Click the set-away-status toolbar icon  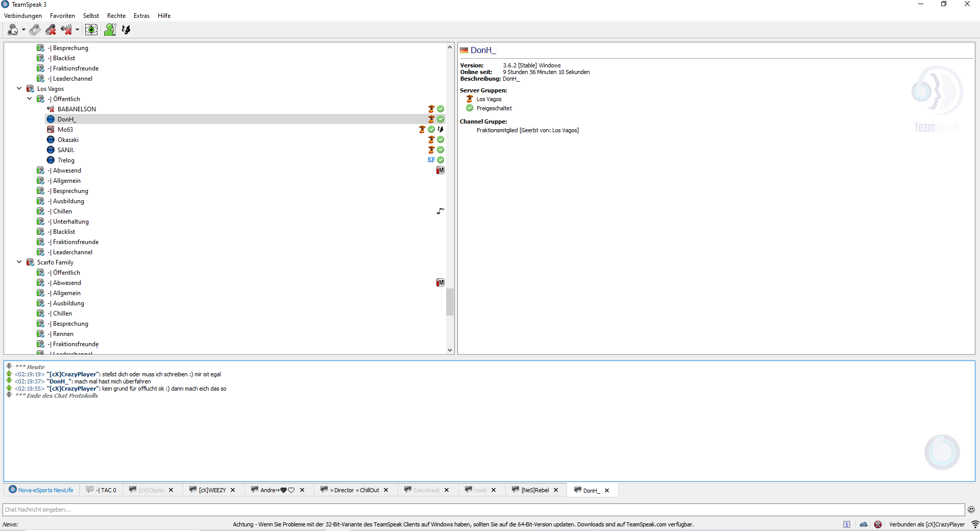point(13,30)
